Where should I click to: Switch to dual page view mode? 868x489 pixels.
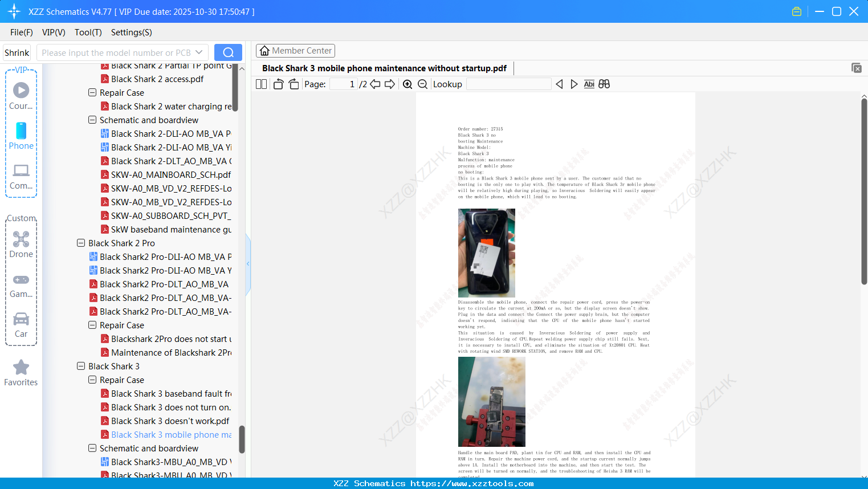tap(260, 84)
